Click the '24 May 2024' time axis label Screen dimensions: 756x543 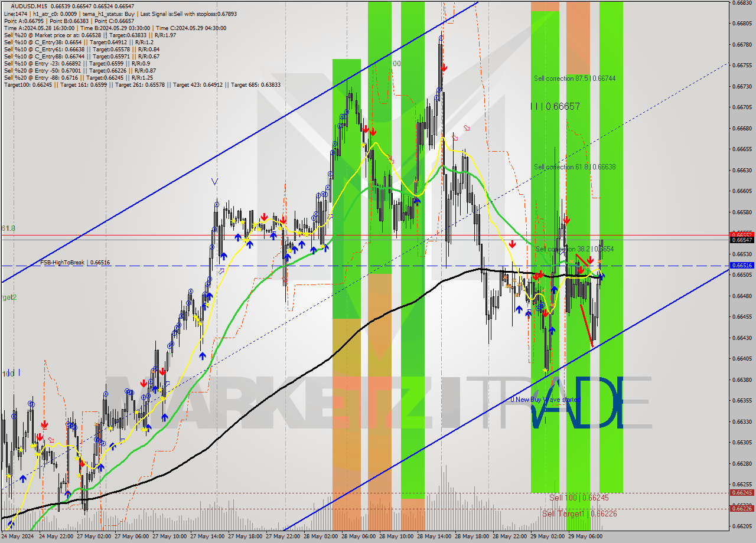(x=18, y=537)
